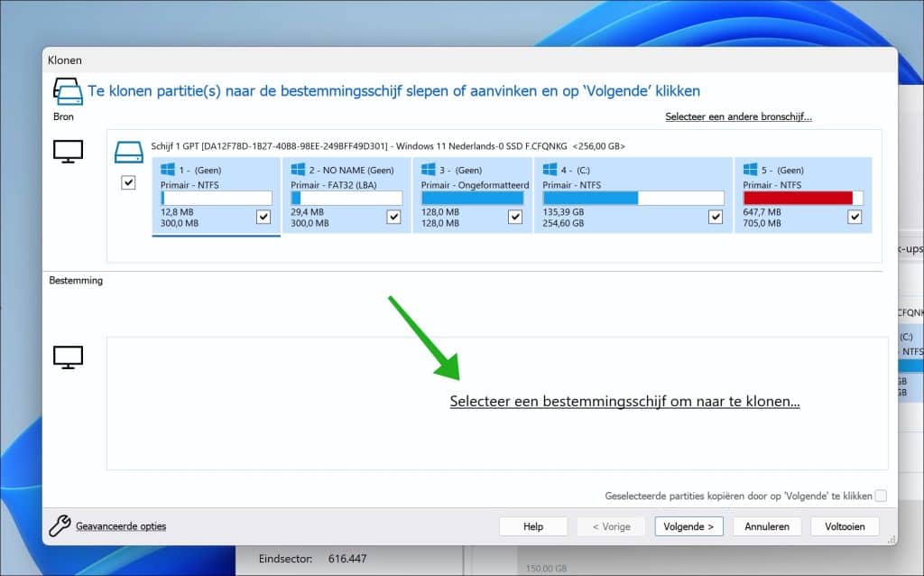924x576 pixels.
Task: Click the Windows logo on partition 2 NO NAME
Action: point(298,169)
